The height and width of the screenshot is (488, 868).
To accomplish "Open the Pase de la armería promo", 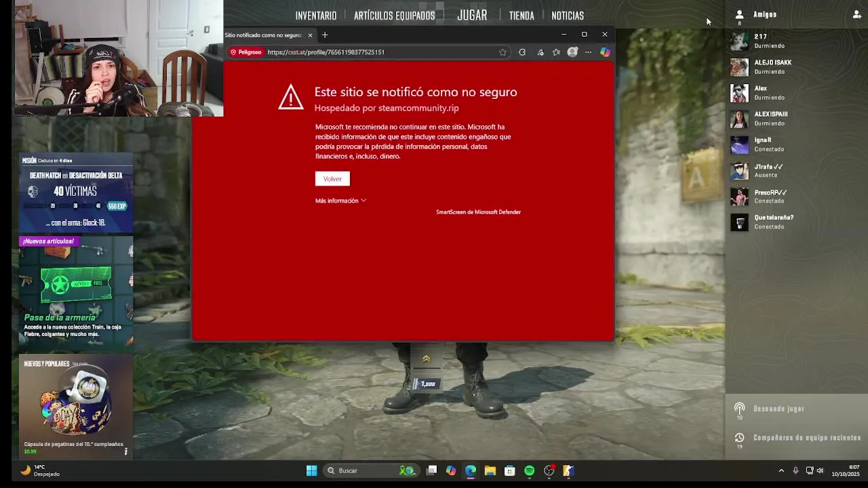I will (x=76, y=293).
